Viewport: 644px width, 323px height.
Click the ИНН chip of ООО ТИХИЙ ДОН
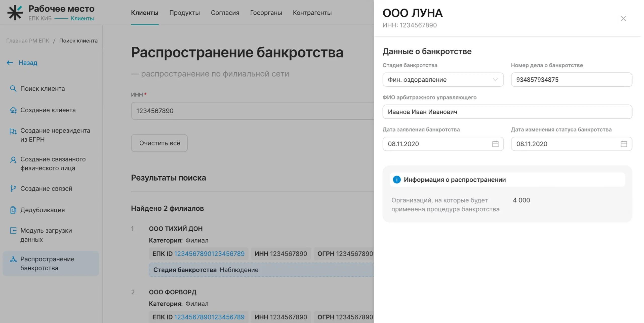[281, 253]
